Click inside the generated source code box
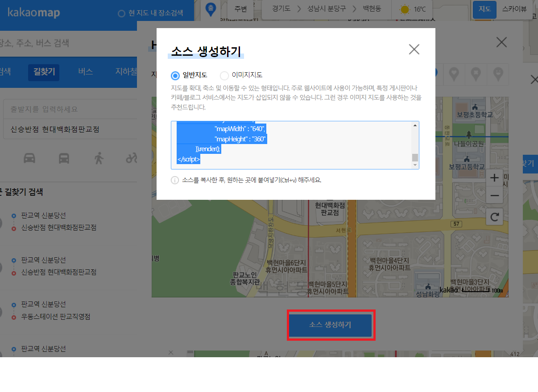The height and width of the screenshot is (392, 538). click(292, 145)
